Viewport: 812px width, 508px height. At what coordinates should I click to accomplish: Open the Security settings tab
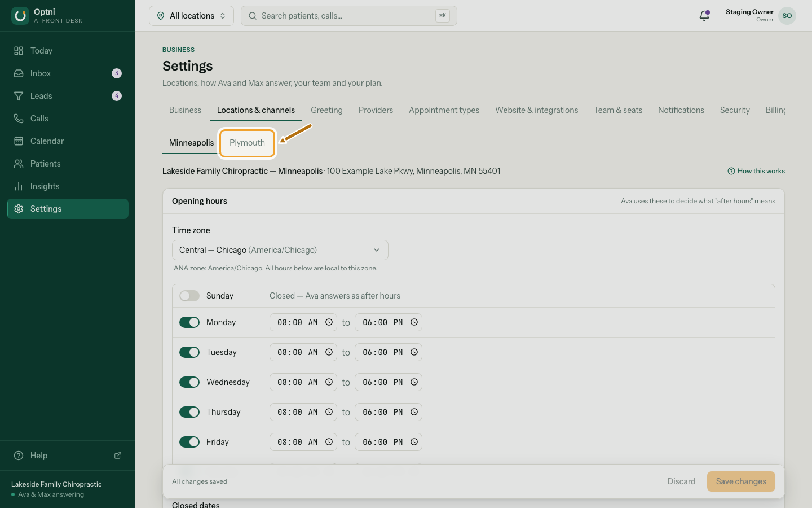pos(735,110)
